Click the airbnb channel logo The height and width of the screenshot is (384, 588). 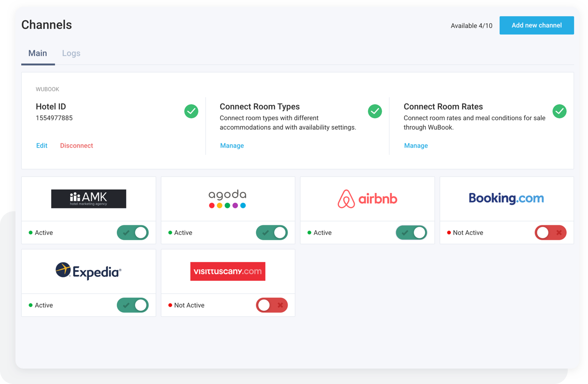(367, 198)
